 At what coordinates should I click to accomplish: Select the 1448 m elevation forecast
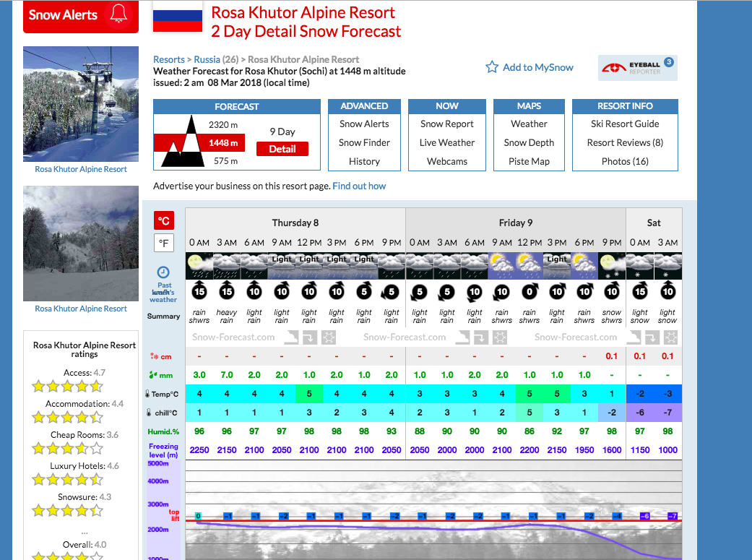pyautogui.click(x=223, y=143)
